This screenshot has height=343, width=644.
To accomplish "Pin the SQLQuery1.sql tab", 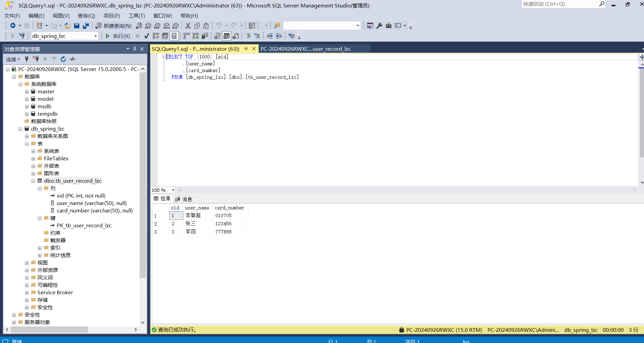I will [246, 49].
